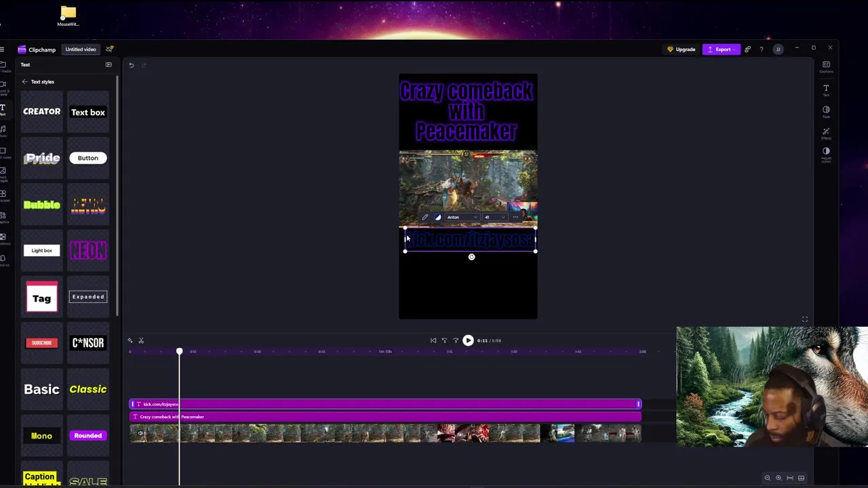Open the Captions property tab
Viewport: 868px width, 488px height.
coord(826,66)
